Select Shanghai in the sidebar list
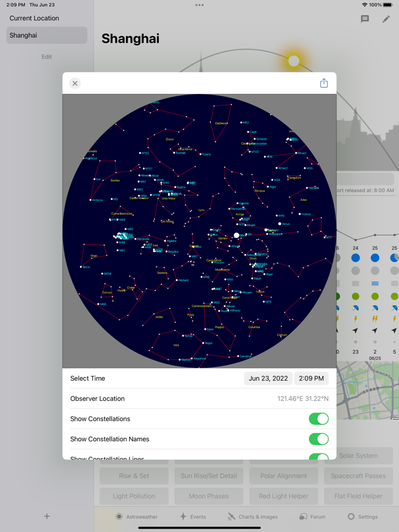399x532 pixels. click(x=47, y=35)
